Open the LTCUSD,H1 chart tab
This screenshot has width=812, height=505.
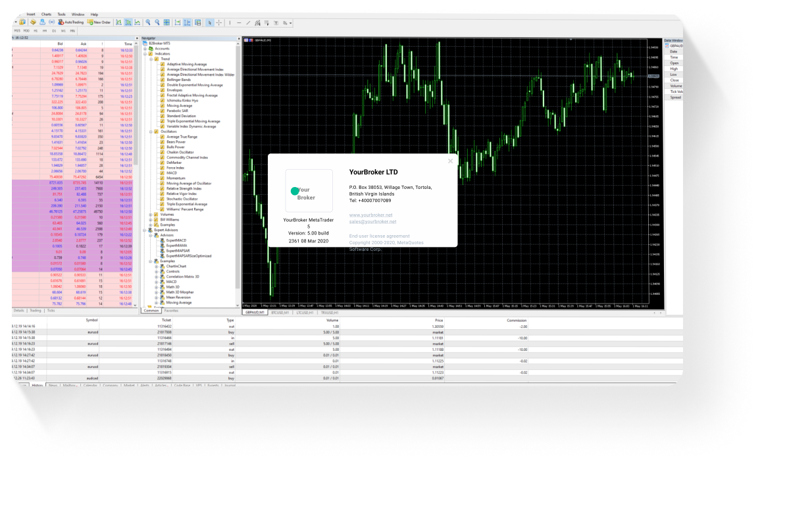306,313
